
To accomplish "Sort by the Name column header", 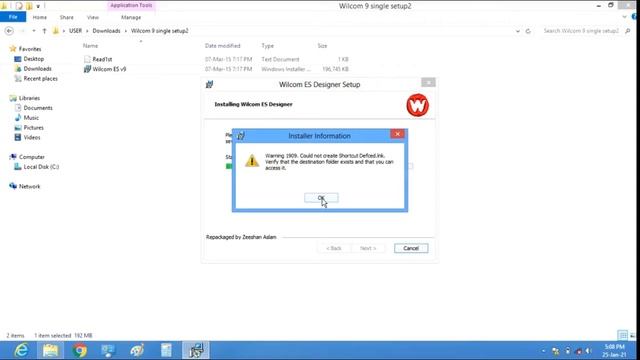I will click(x=90, y=46).
